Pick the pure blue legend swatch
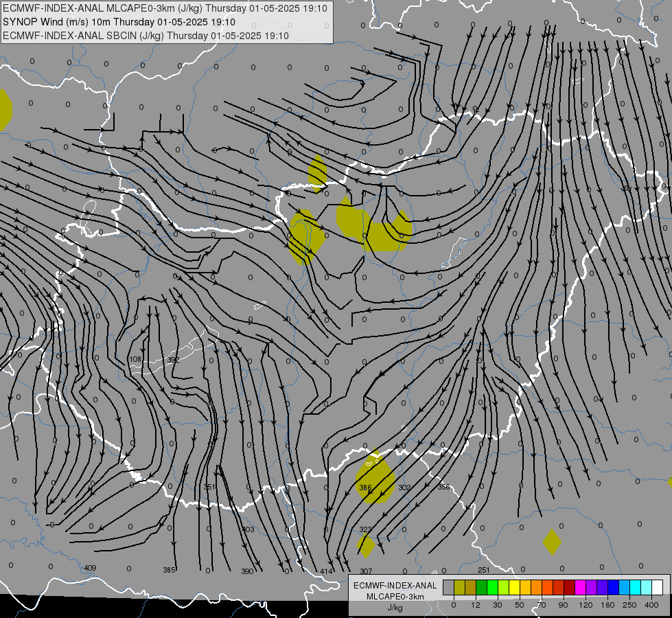The width and height of the screenshot is (672, 618). pos(613,588)
